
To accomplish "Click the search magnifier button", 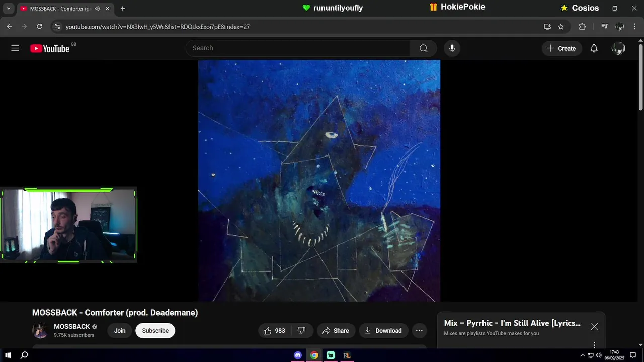I will point(424,48).
